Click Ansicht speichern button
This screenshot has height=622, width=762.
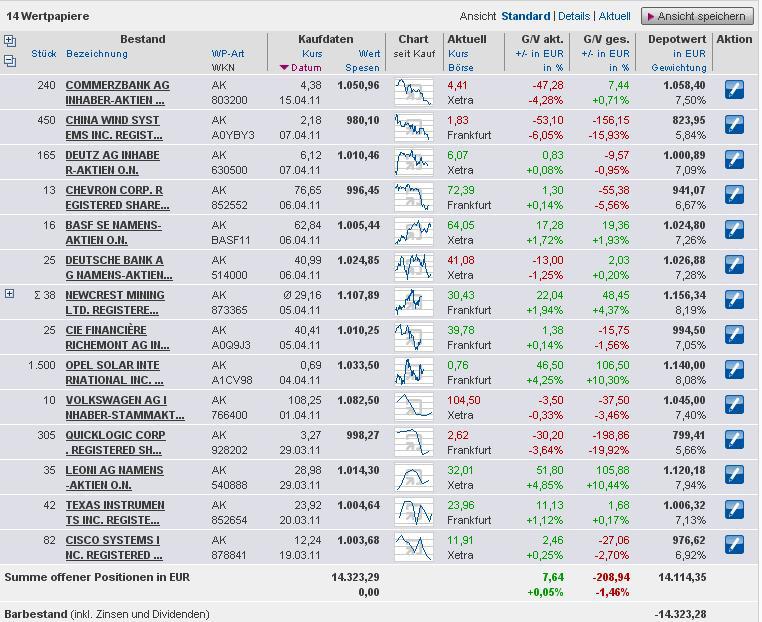click(697, 16)
